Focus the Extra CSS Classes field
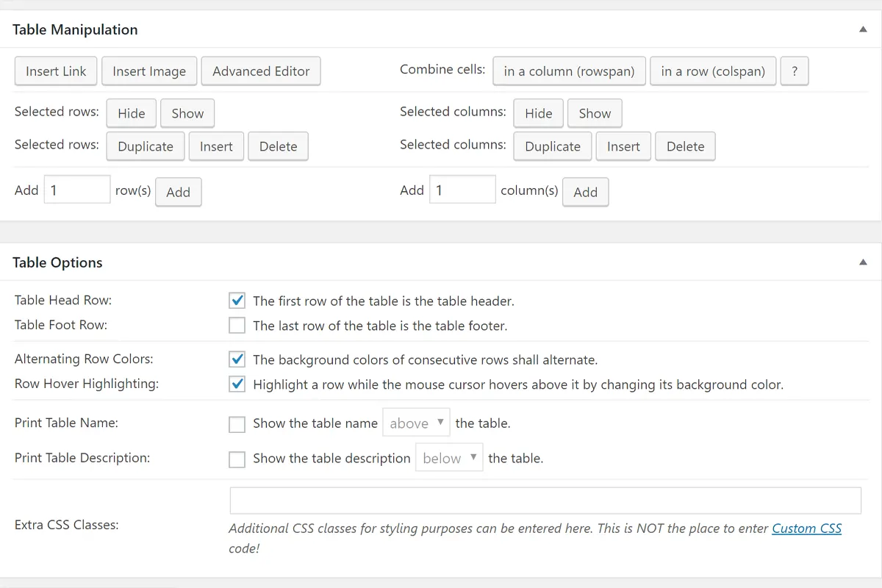The height and width of the screenshot is (588, 882). pyautogui.click(x=545, y=501)
